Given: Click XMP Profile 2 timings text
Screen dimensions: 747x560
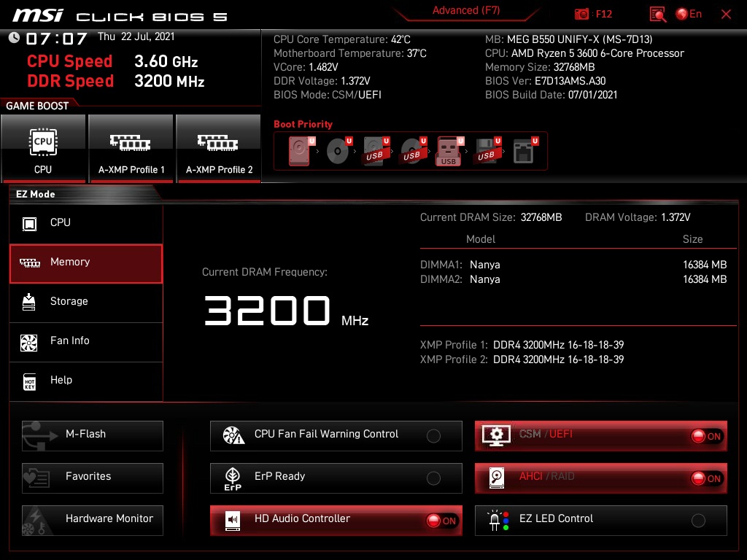Looking at the screenshot, I should [x=558, y=359].
